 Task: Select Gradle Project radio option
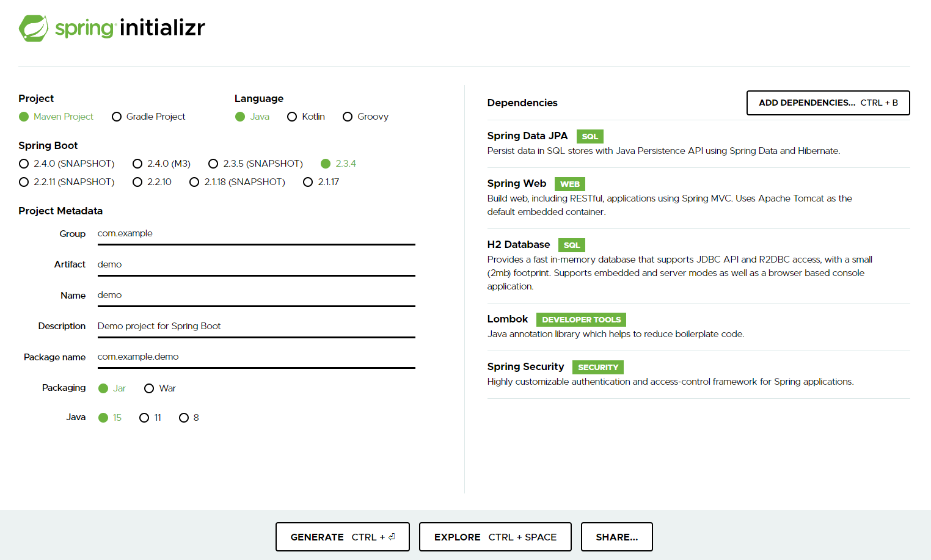coord(148,117)
